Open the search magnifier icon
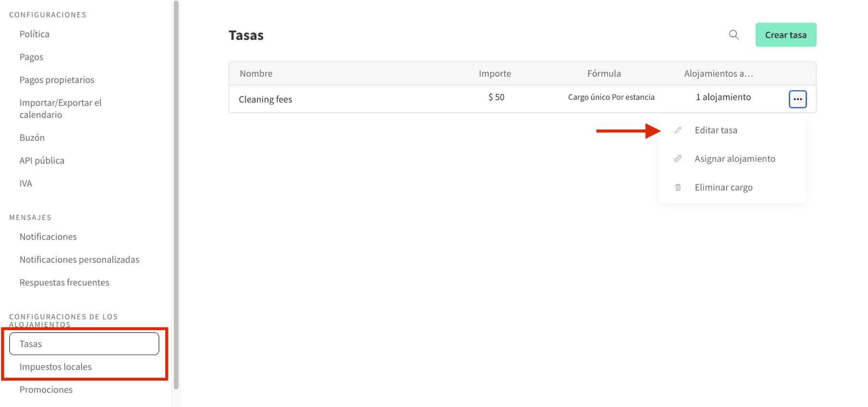The image size is (868, 407). 734,35
